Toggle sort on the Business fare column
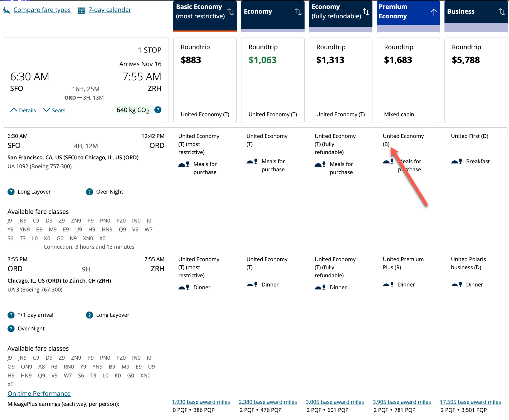The height and width of the screenshot is (420, 509). (x=502, y=12)
